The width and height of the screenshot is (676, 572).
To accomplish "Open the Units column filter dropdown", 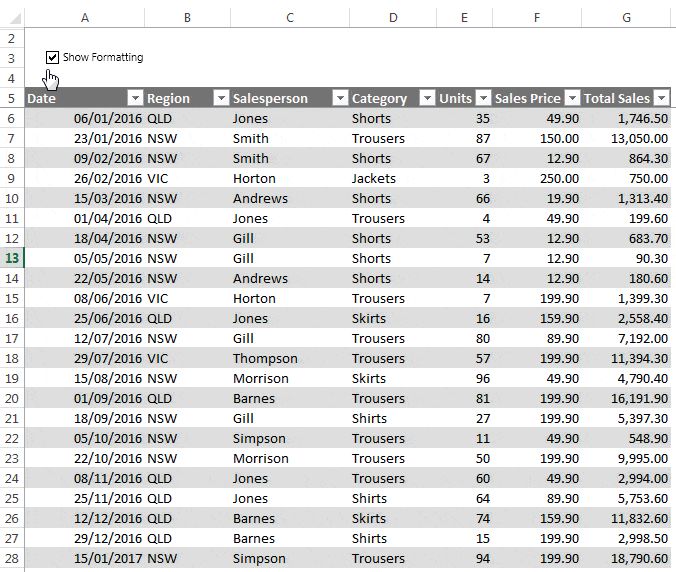I will click(483, 98).
